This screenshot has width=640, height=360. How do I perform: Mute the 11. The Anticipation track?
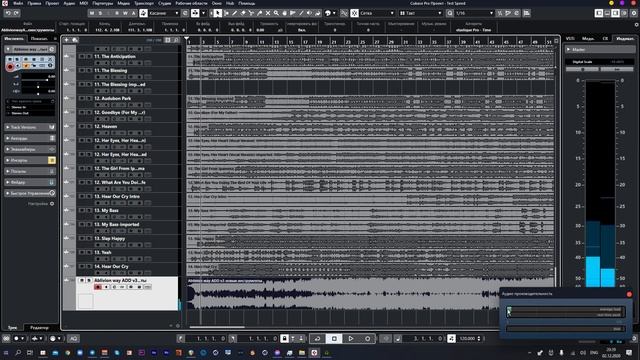tap(82, 56)
